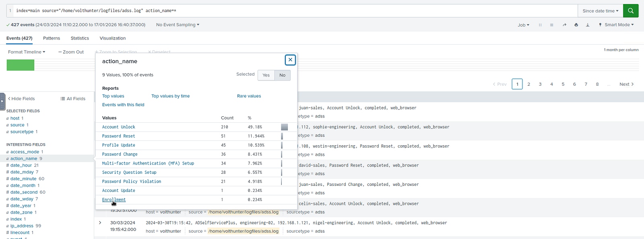Pause the search job
Viewport: 644px width, 239px height.
coord(540,25)
